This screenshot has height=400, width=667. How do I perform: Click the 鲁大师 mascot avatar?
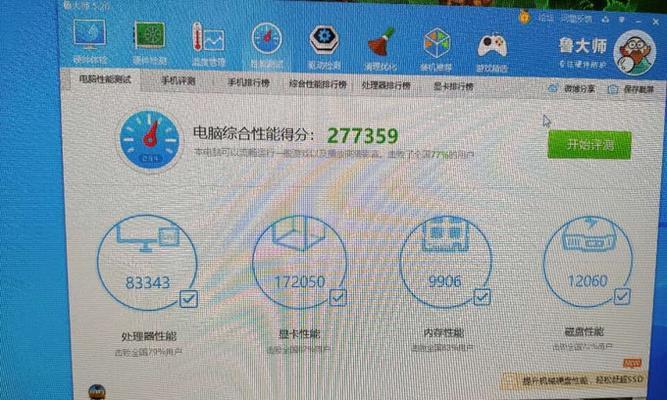(635, 53)
